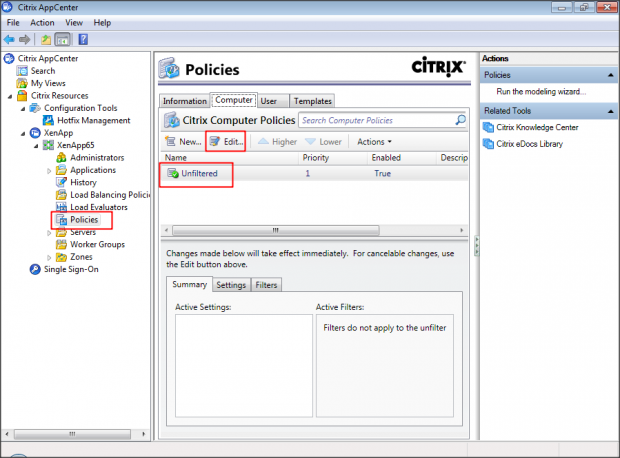
Task: Select the Citrix AppCenter root node icon
Action: 9,59
